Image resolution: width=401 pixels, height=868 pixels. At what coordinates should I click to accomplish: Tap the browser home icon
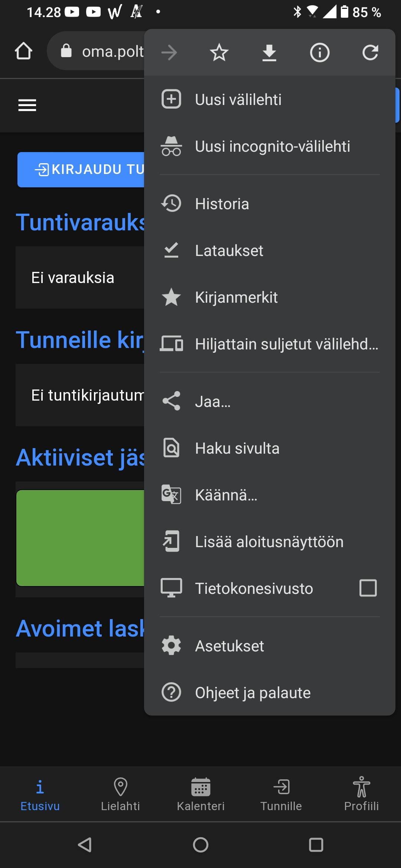coord(23,51)
